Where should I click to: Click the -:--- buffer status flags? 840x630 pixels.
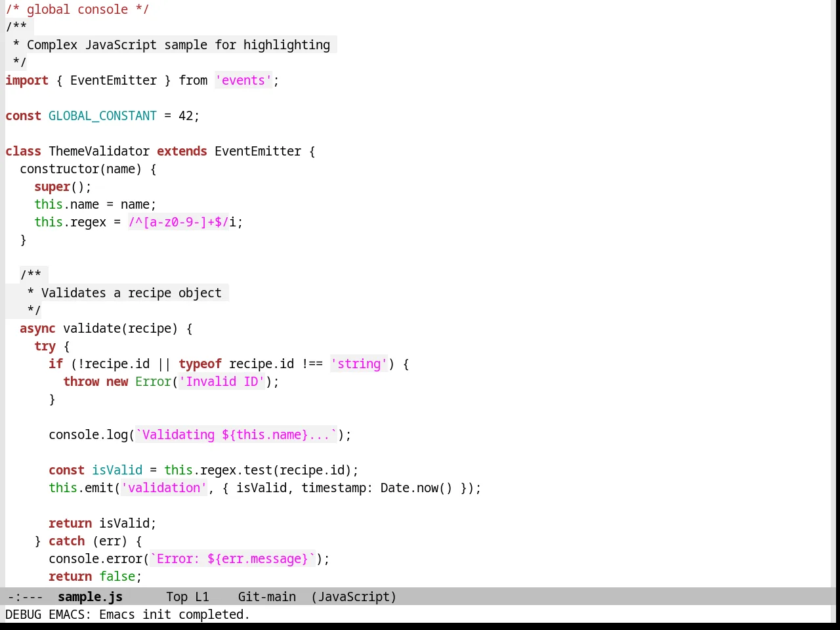point(25,597)
